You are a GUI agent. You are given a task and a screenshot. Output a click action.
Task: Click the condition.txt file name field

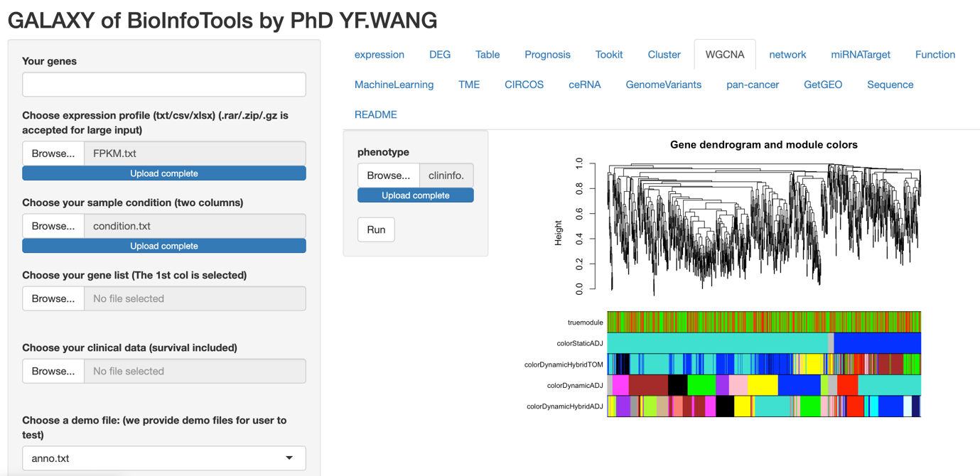[x=195, y=226]
